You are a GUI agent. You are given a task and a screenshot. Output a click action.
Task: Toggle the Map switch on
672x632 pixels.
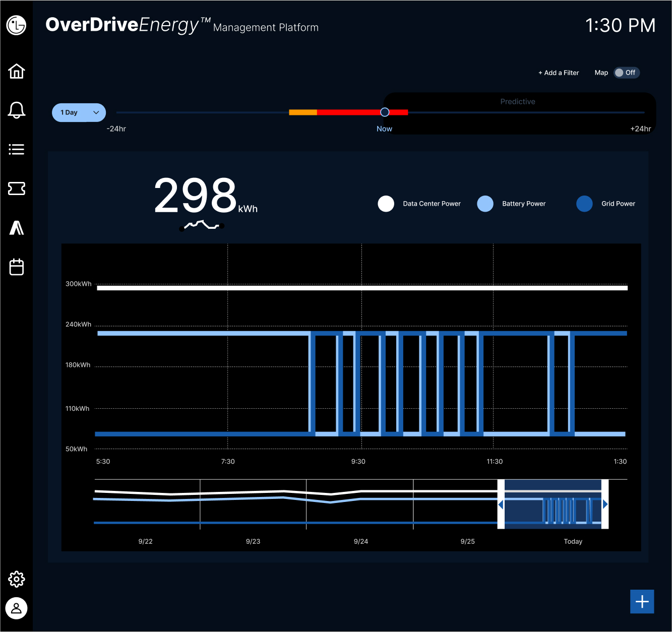[626, 73]
